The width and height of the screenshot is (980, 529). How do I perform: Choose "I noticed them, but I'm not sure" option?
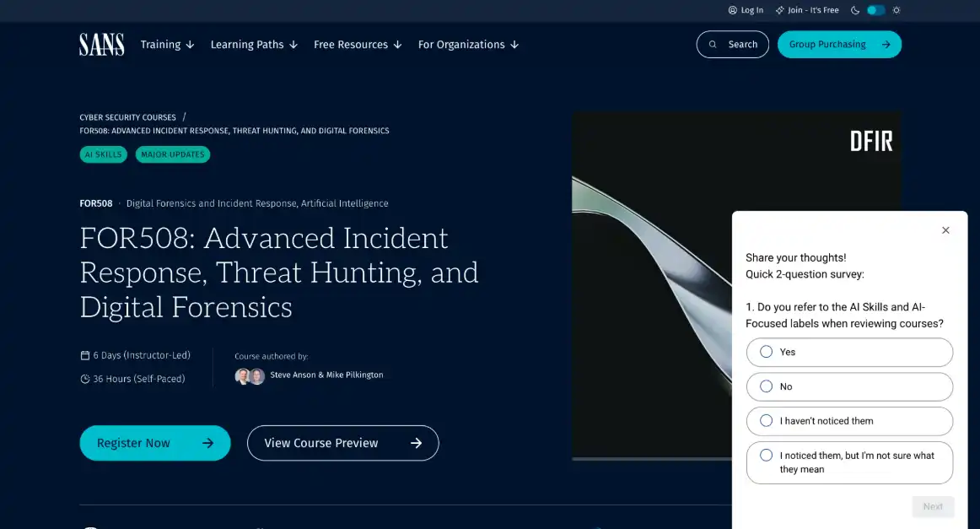849,462
